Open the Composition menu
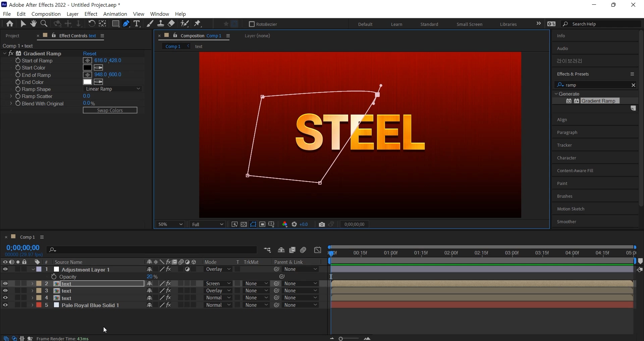 [46, 14]
